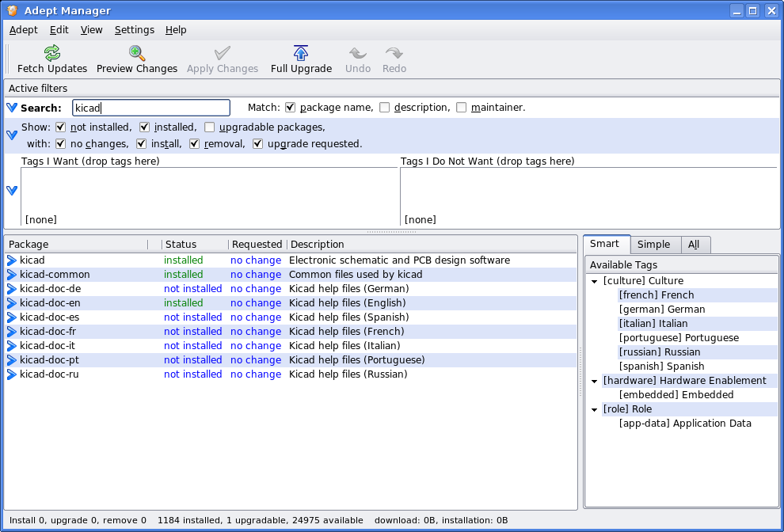The image size is (784, 532).
Task: Toggle the upgradable packages checkbox
Action: [210, 127]
